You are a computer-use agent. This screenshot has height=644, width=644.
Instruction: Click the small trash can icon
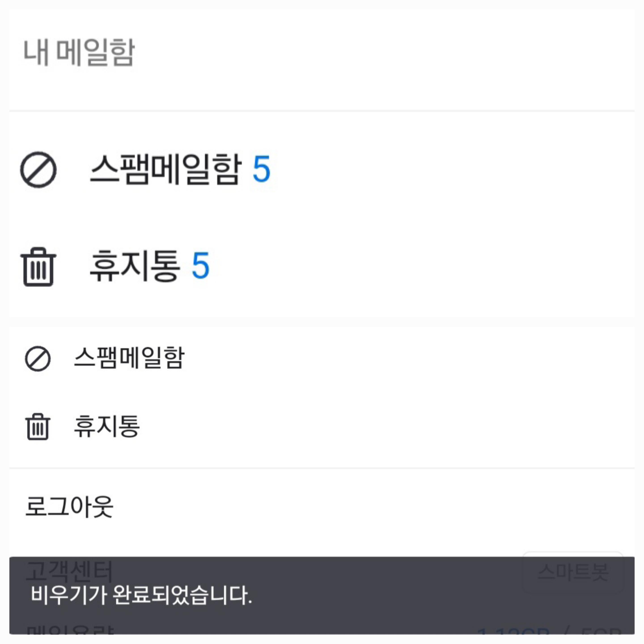(x=38, y=427)
